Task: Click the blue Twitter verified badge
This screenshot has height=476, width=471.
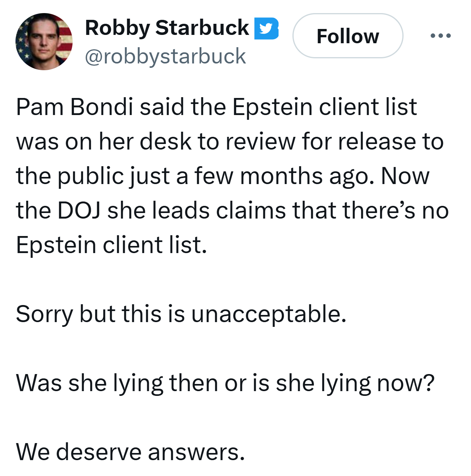Action: [266, 29]
